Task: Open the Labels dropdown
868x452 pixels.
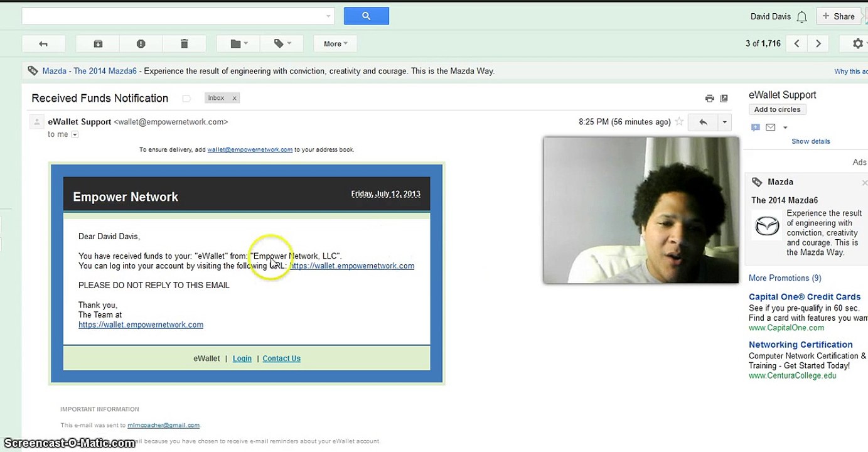Action: 282,44
